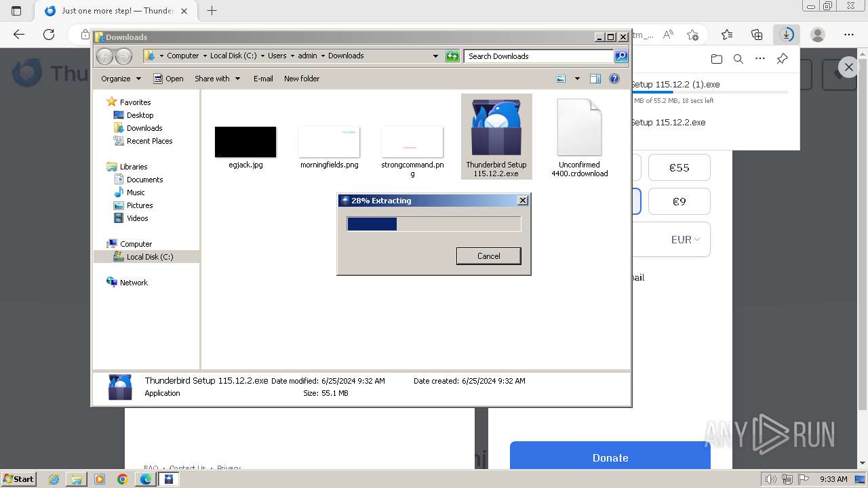
Task: Expand the address bar history dropdown
Action: [x=435, y=56]
